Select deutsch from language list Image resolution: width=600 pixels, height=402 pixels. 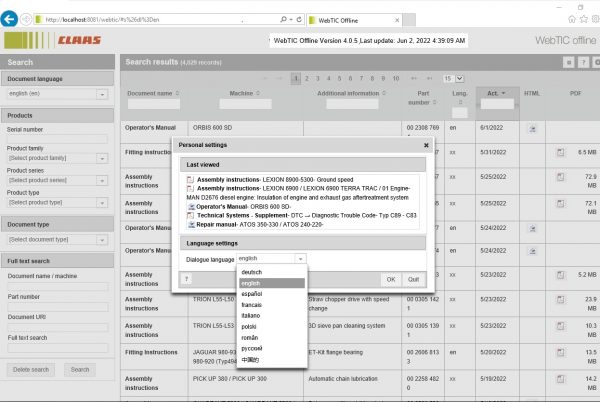coord(272,272)
